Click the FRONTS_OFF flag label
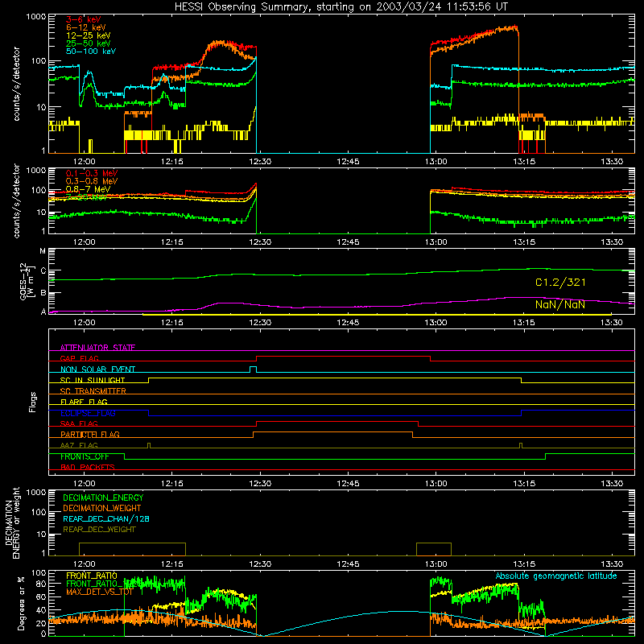Viewport: 644px width, 644px height. 85,456
